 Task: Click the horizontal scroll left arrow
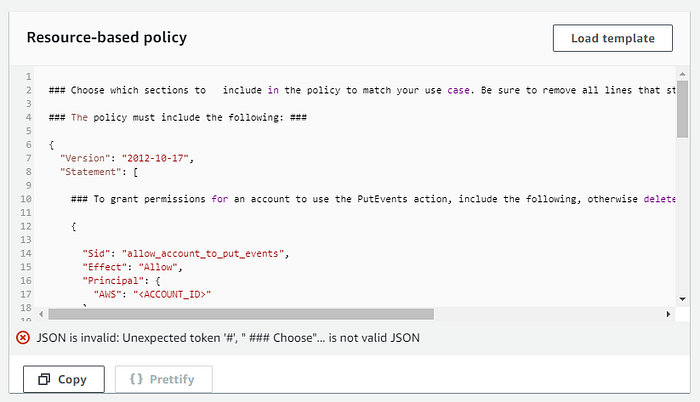[x=41, y=314]
